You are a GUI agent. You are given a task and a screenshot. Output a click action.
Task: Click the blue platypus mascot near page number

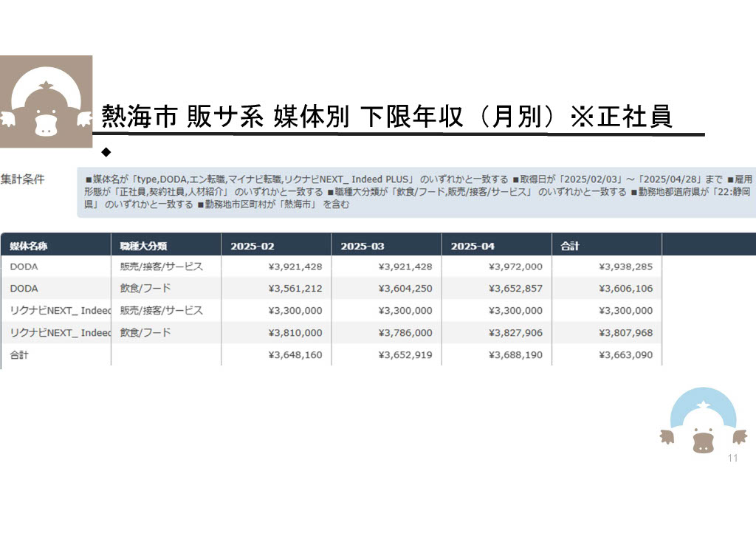pyautogui.click(x=703, y=420)
